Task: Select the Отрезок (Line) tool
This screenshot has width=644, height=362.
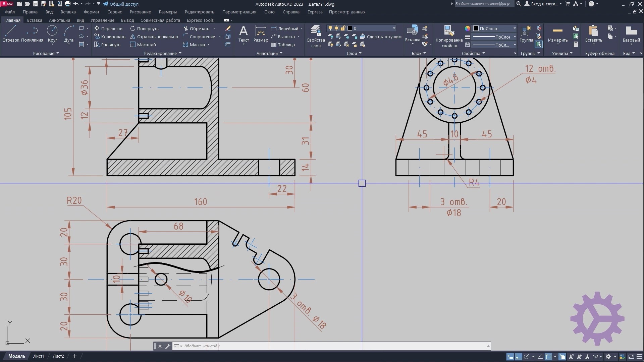Action: pos(11,34)
